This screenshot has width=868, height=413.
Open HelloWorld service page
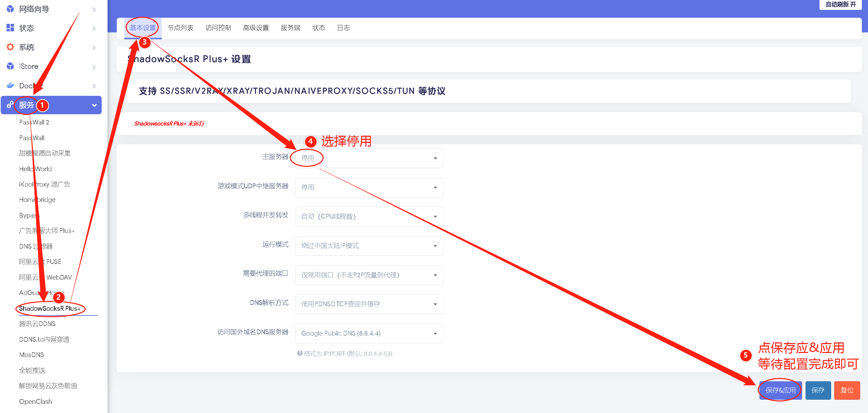tap(35, 169)
